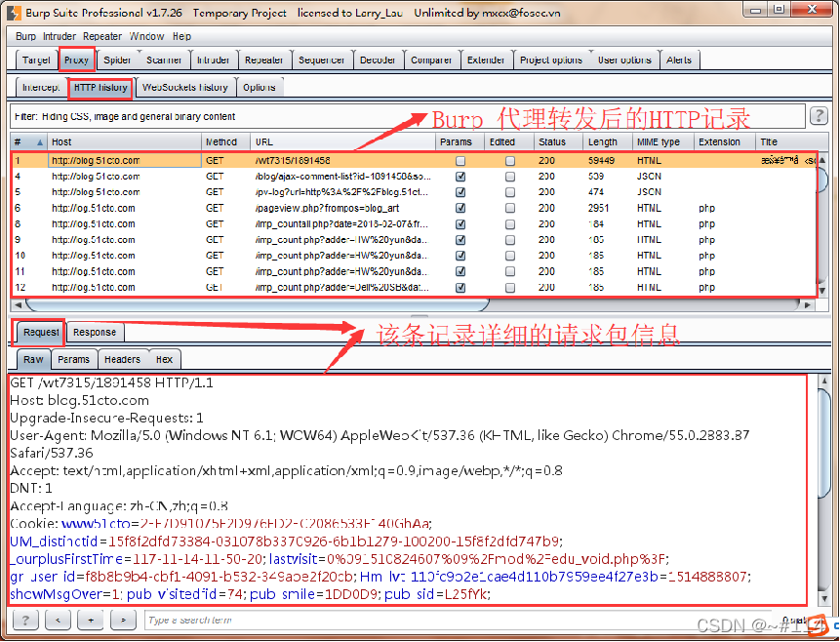Select the /wt7315/1891458 history row
Screen dimensions: 840x642
414,160
